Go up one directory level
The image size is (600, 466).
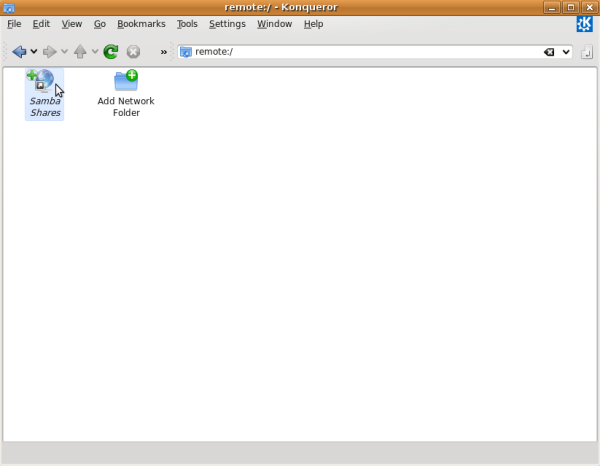[x=79, y=52]
